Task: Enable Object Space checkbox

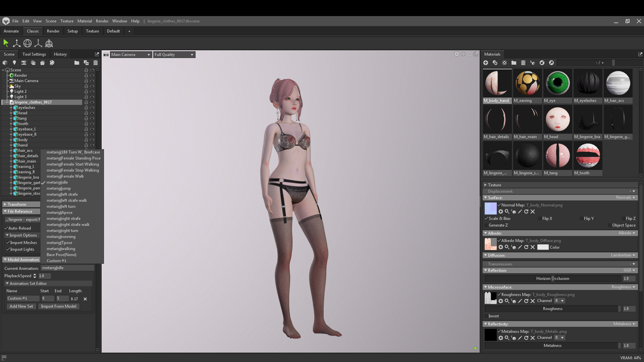Action: (x=610, y=225)
